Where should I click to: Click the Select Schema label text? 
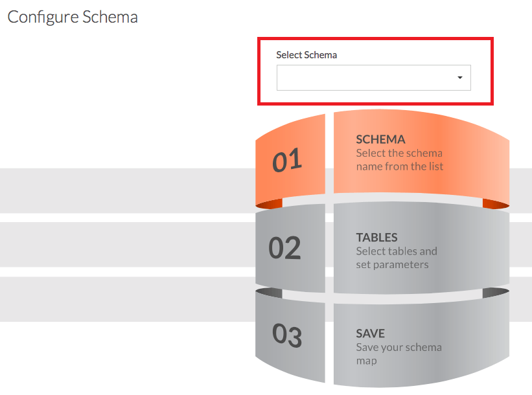[x=306, y=55]
